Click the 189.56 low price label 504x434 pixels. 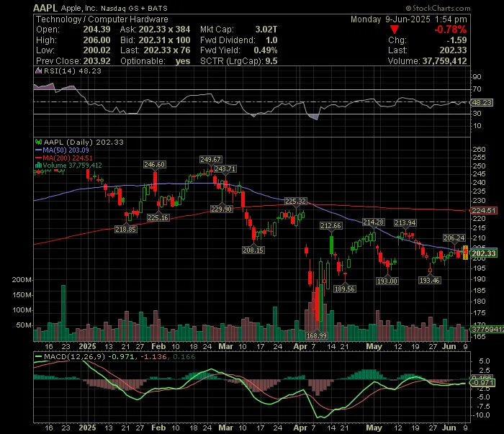point(345,289)
